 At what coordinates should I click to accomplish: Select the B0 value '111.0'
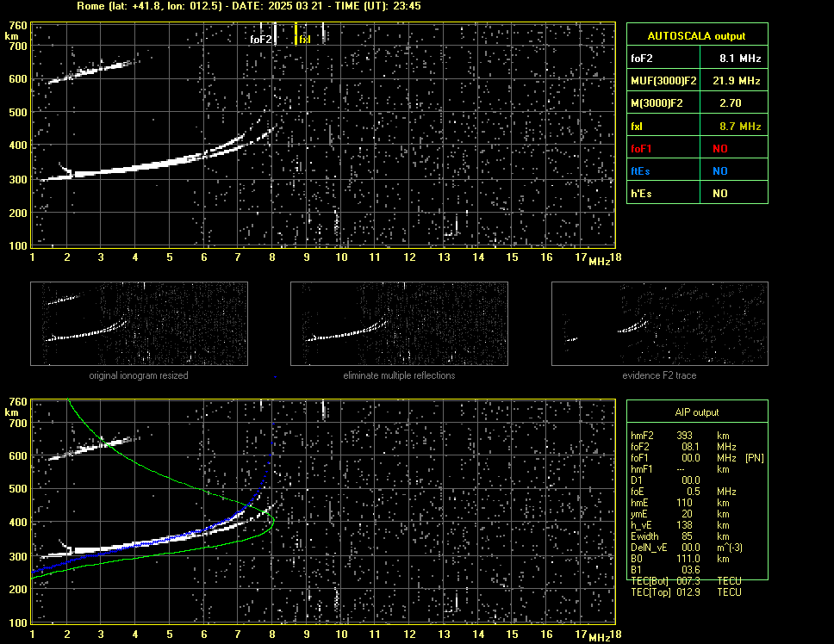pos(688,559)
